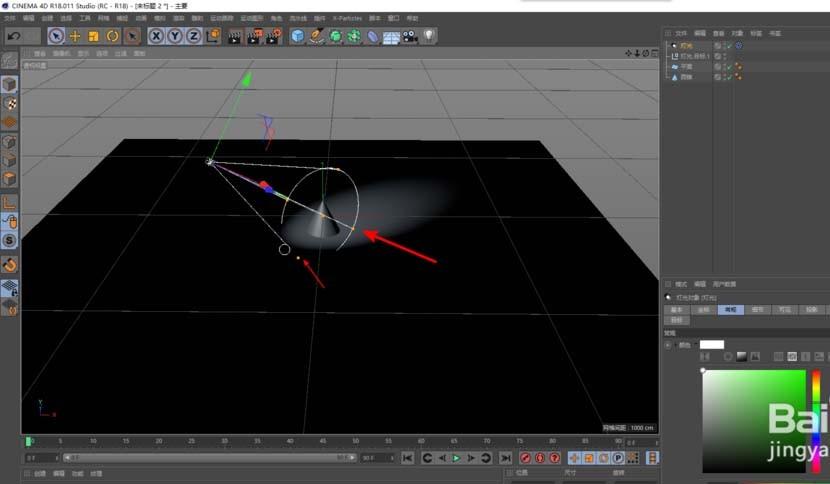The image size is (830, 484).
Task: Toggle the green enable checkmark for the light object
Action: point(729,46)
